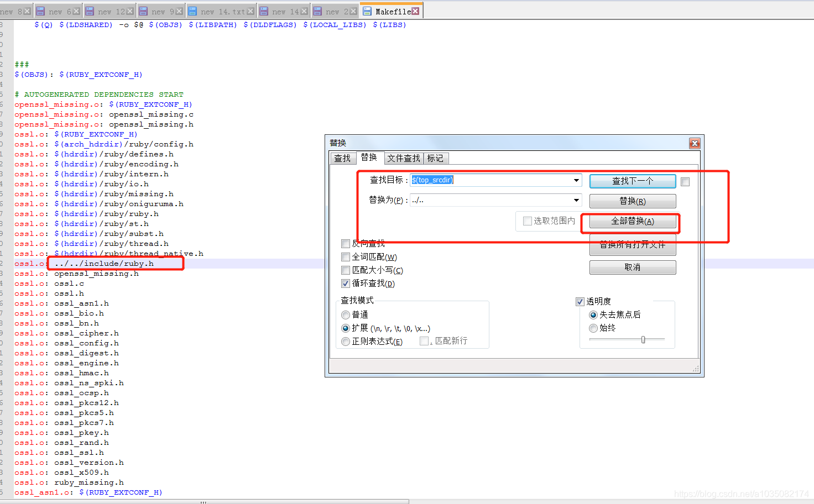
Task: Click the "$(OBJS): $(RUBY_EXTCONF_H)" line
Action: 79,75
